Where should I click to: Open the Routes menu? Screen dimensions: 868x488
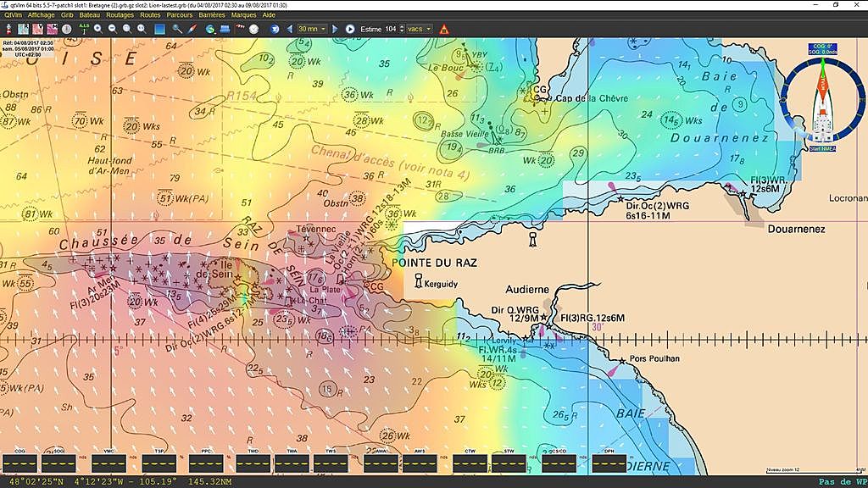(x=150, y=15)
